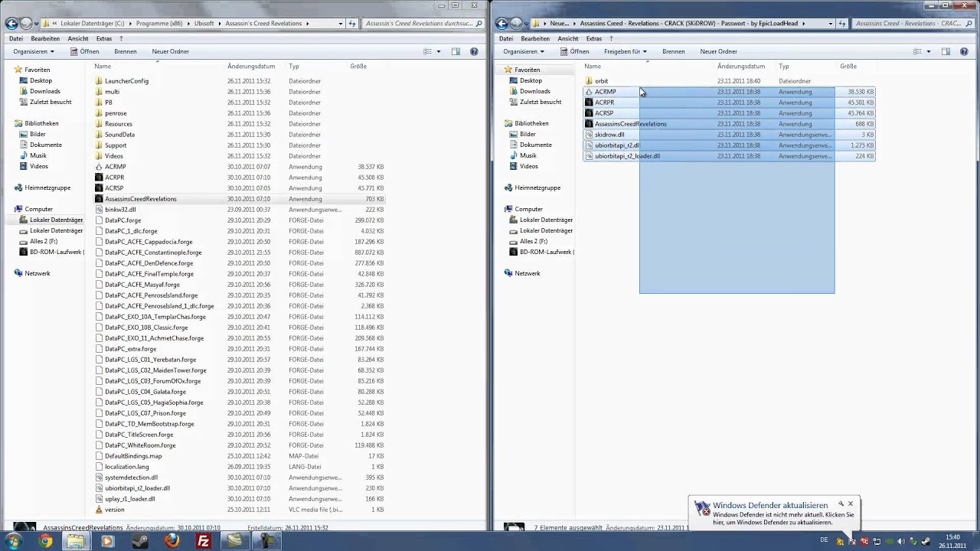Open Bearbeiten menu in left window

coord(45,38)
